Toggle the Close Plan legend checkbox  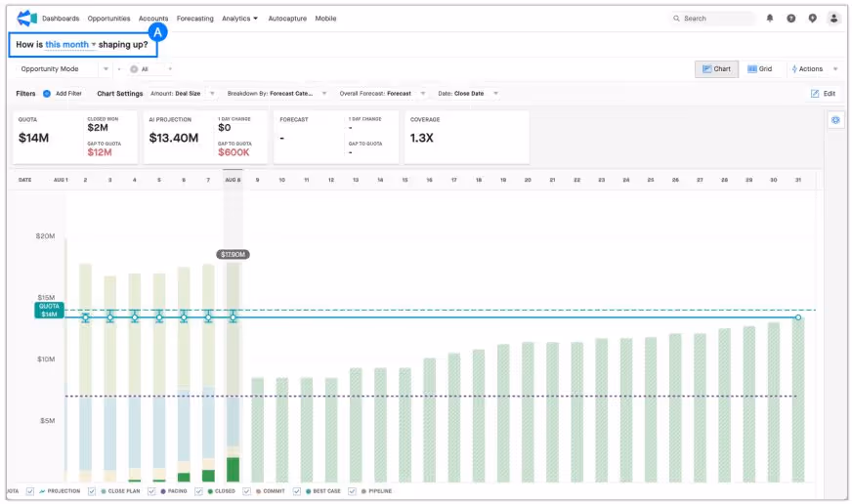[x=91, y=491]
